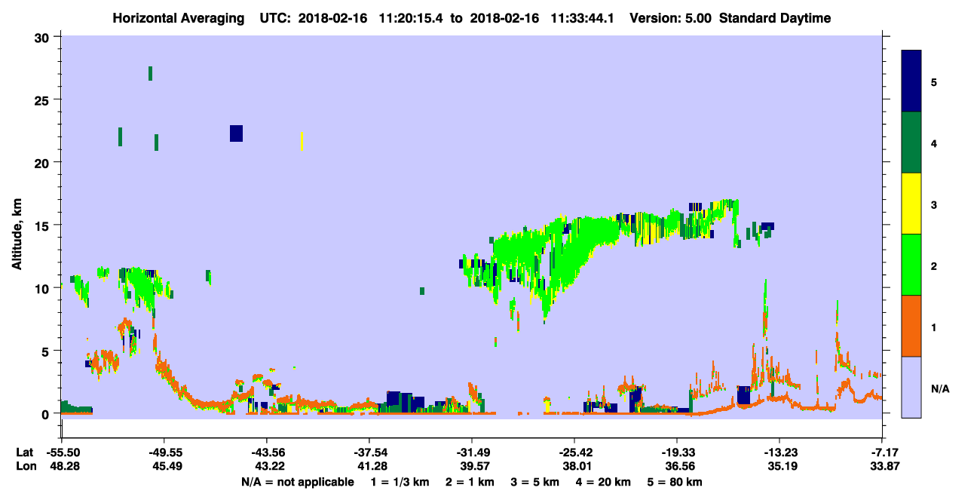Click the dark blue color bar segment labeled 5
This screenshot has width=980, height=503.
point(911,81)
